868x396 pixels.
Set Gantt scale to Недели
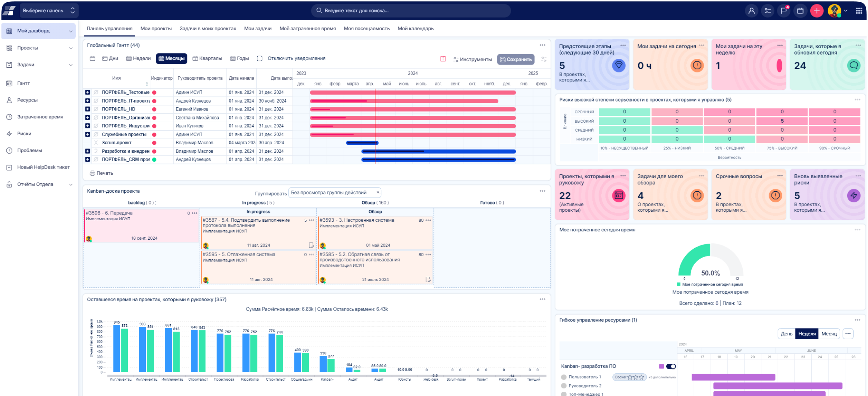(x=138, y=58)
